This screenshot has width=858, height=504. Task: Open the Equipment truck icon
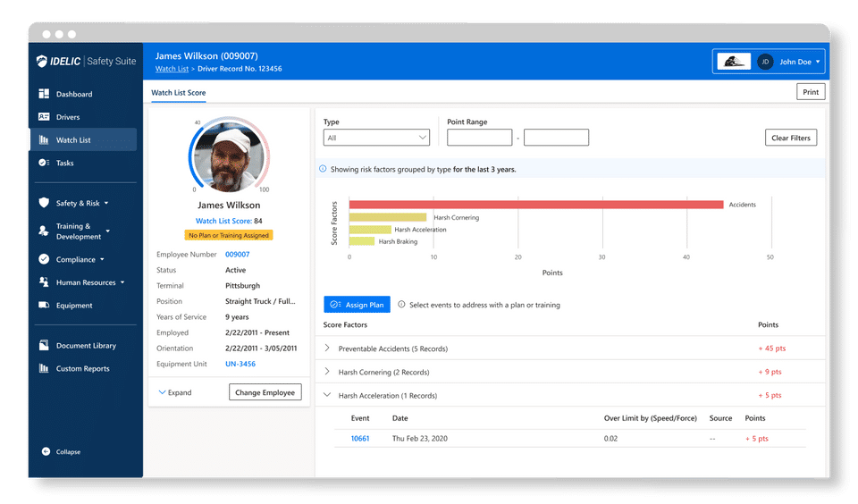pos(44,305)
